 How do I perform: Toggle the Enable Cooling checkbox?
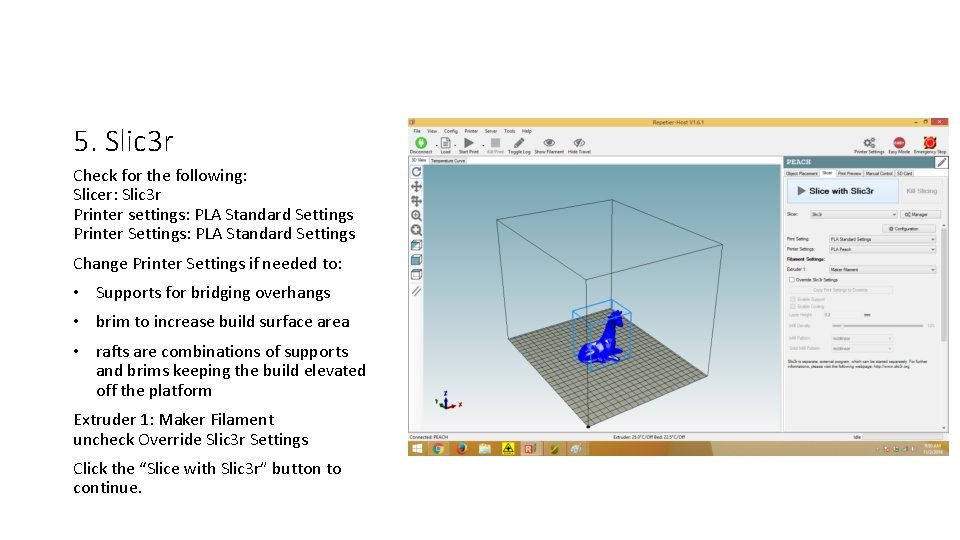[793, 306]
